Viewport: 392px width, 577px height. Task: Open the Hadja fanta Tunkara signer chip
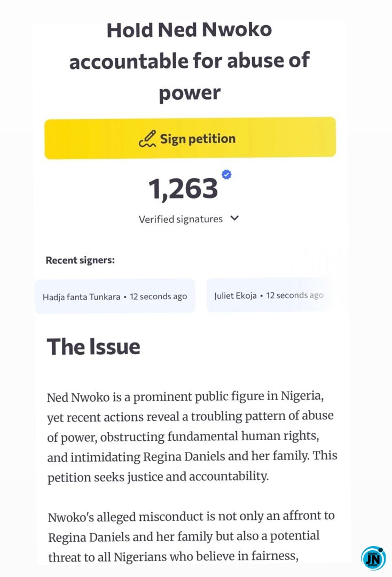[115, 296]
